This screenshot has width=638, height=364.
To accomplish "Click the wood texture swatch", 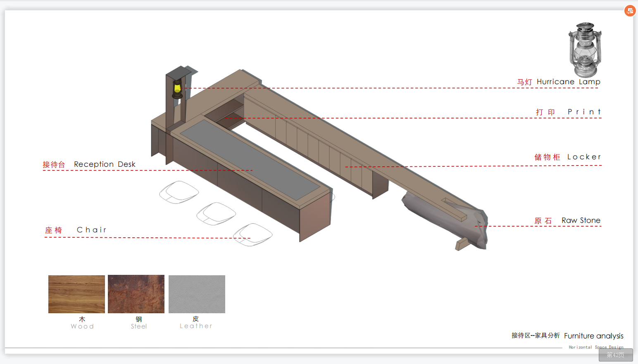I will pos(76,294).
